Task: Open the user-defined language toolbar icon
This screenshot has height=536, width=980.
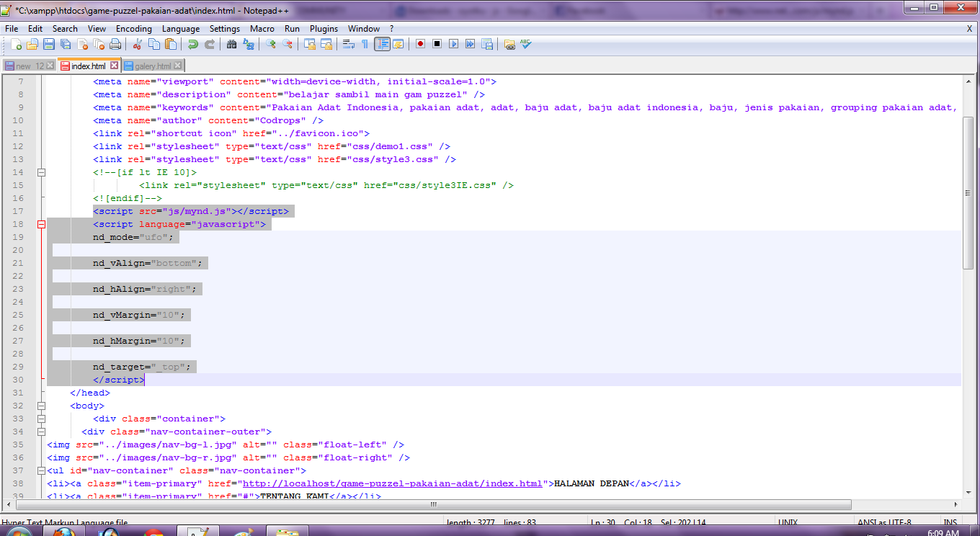Action: pyautogui.click(x=398, y=44)
